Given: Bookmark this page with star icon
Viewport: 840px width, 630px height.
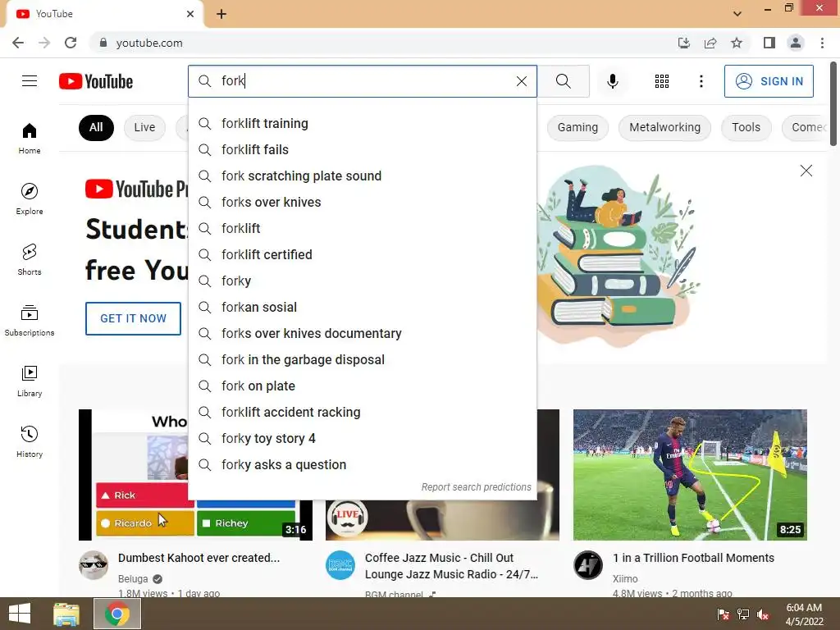Looking at the screenshot, I should click(x=737, y=43).
